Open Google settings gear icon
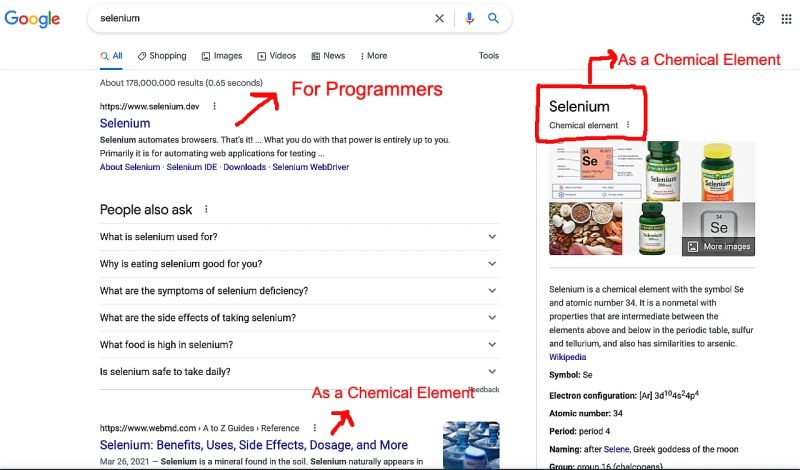Screen dimensions: 800x470 click(758, 19)
